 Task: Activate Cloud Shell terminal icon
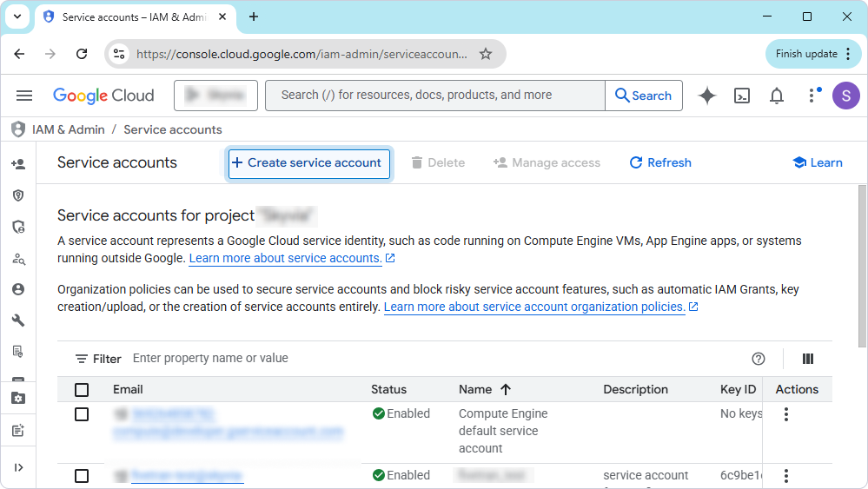[x=742, y=96]
